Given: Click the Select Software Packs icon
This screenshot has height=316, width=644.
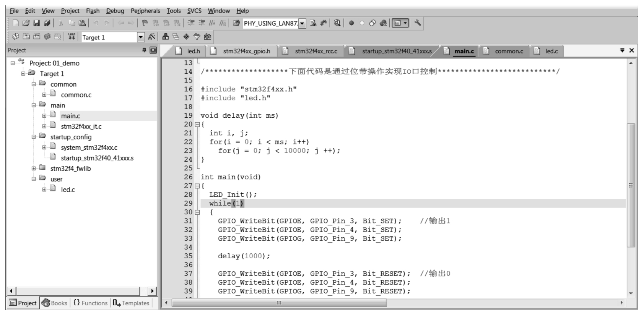Looking at the screenshot, I should (197, 37).
